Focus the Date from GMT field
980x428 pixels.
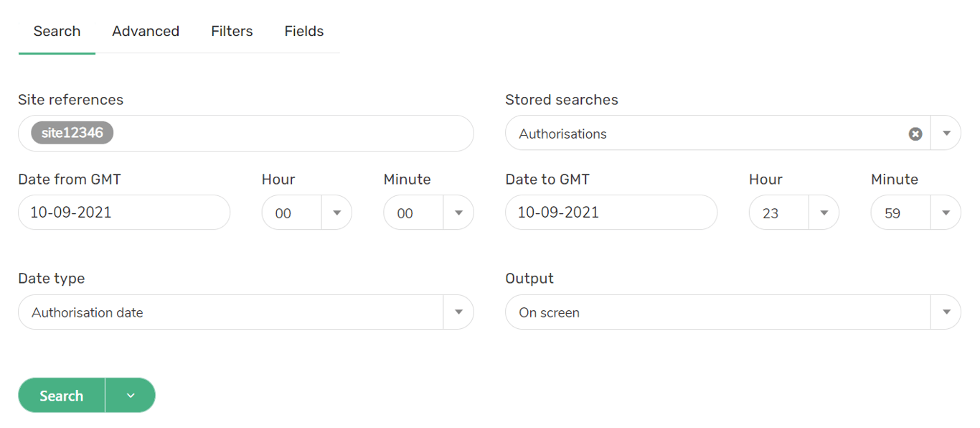pyautogui.click(x=124, y=213)
